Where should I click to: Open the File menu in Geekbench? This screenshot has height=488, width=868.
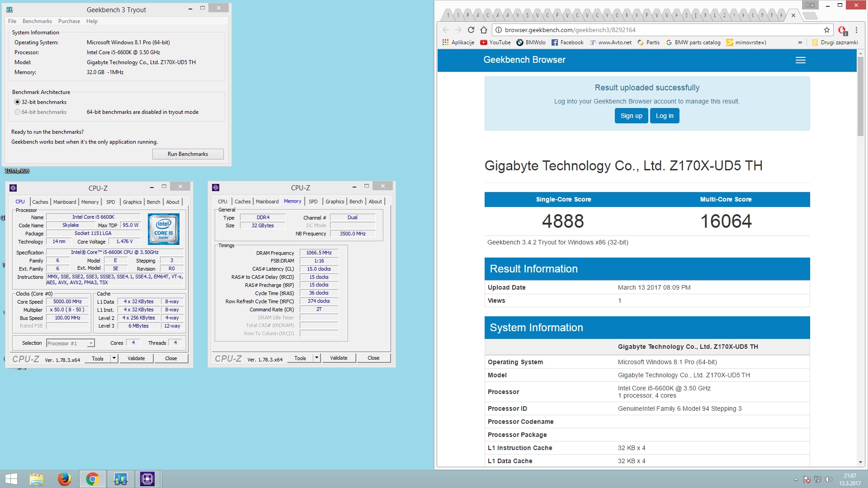(12, 21)
